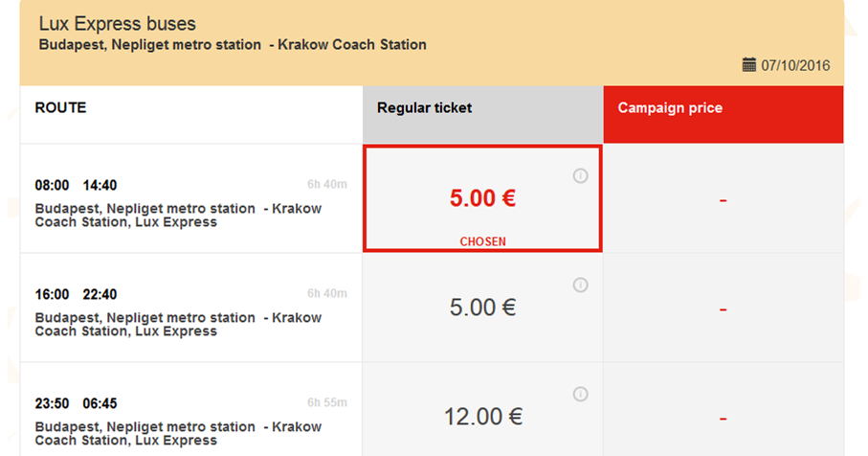Click the 08:00 14:40 route description
The width and height of the screenshot is (868, 456).
click(x=178, y=216)
